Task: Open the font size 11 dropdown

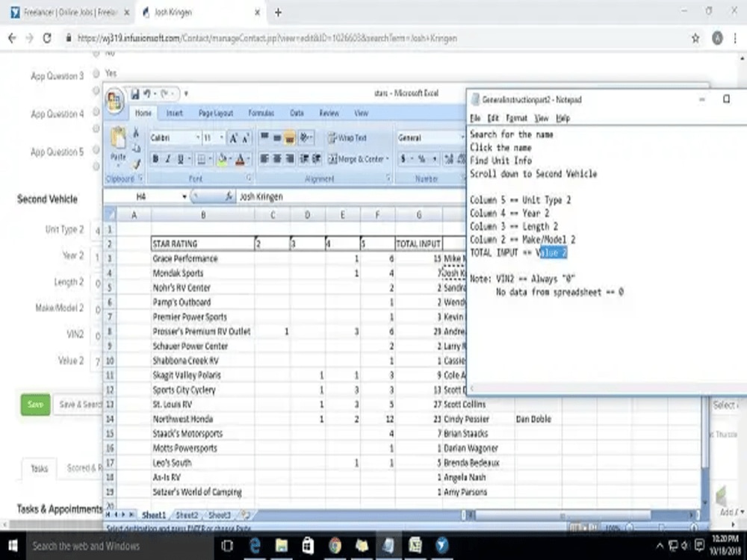Action: (222, 138)
